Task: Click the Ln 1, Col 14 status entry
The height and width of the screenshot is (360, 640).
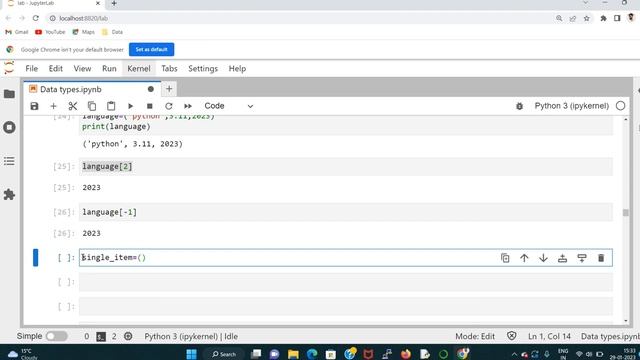Action: click(x=549, y=336)
